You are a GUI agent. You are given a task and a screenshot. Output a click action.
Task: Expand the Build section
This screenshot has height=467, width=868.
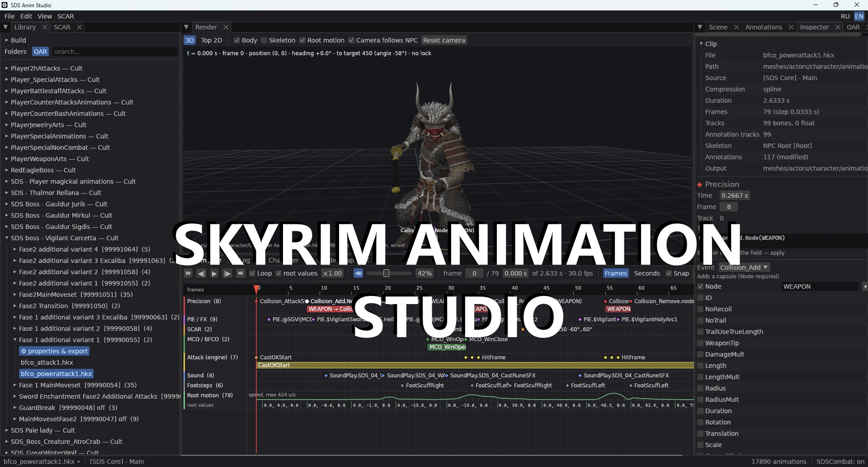(x=7, y=40)
